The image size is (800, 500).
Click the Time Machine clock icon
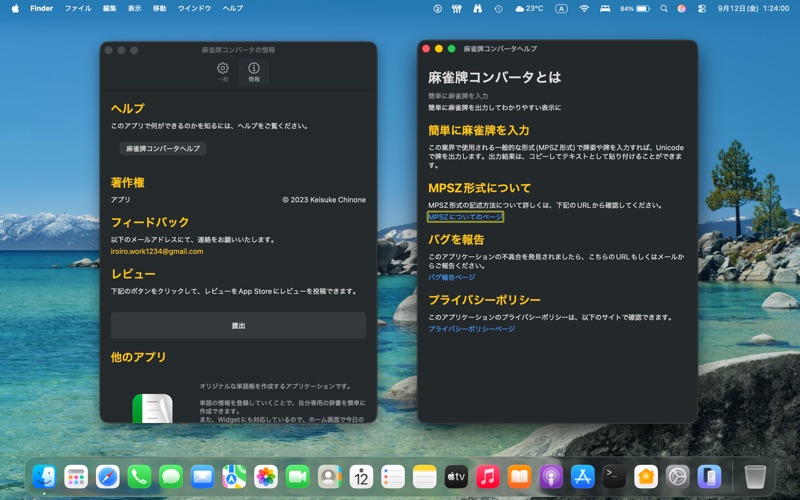[x=498, y=9]
